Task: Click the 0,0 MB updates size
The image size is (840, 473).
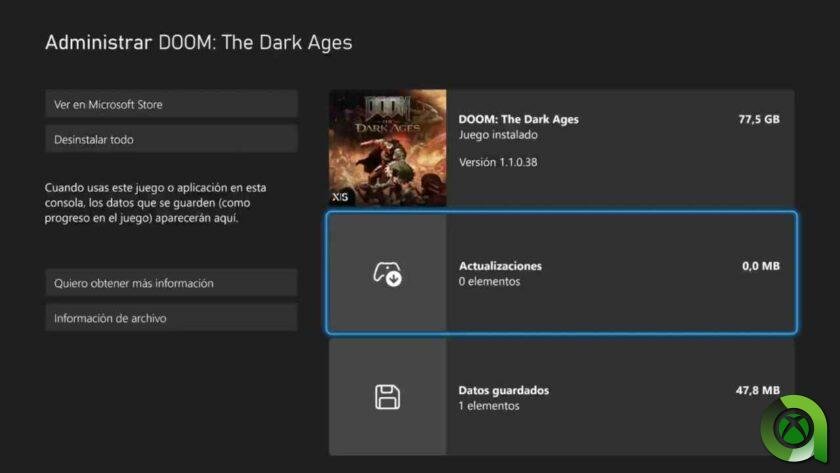Action: [x=760, y=266]
